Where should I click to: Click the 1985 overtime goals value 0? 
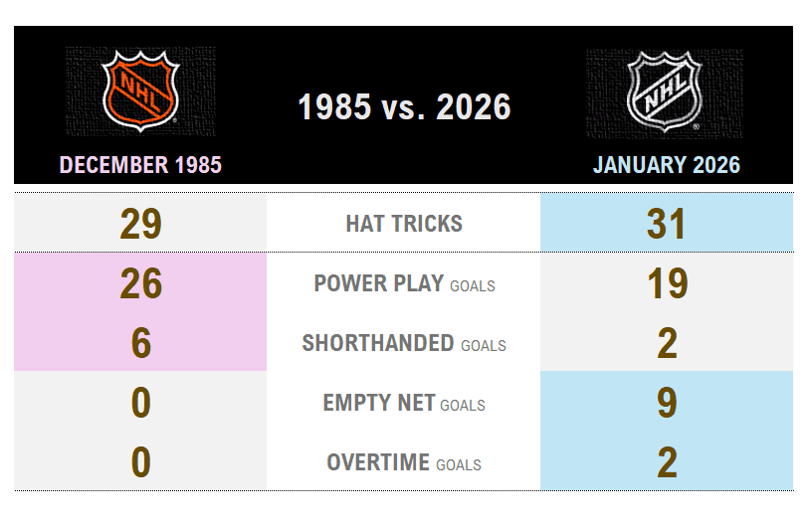[140, 462]
